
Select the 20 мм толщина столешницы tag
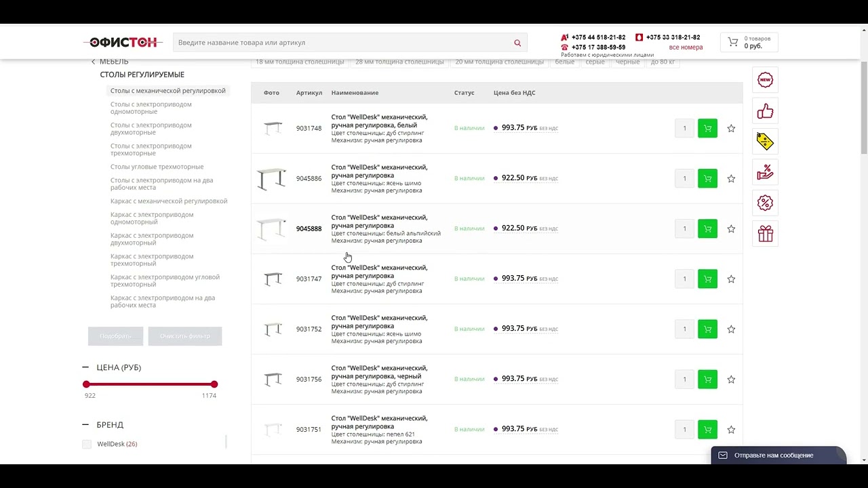(499, 62)
